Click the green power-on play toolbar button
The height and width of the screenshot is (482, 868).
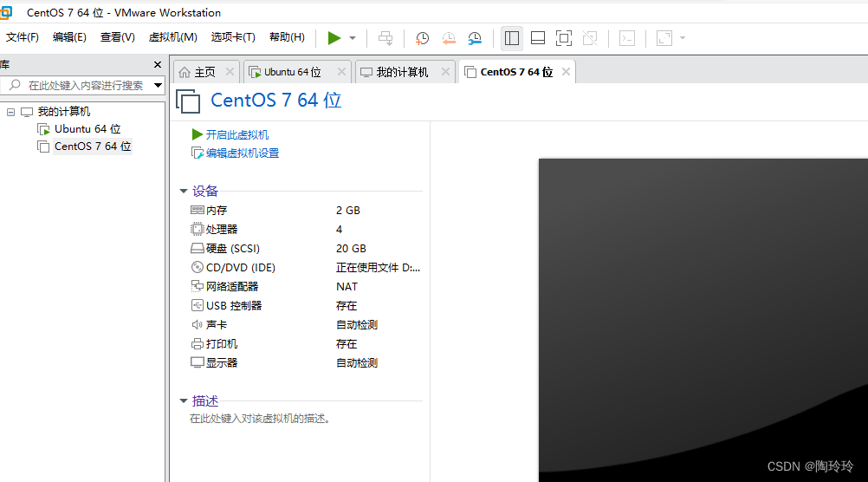pos(334,38)
